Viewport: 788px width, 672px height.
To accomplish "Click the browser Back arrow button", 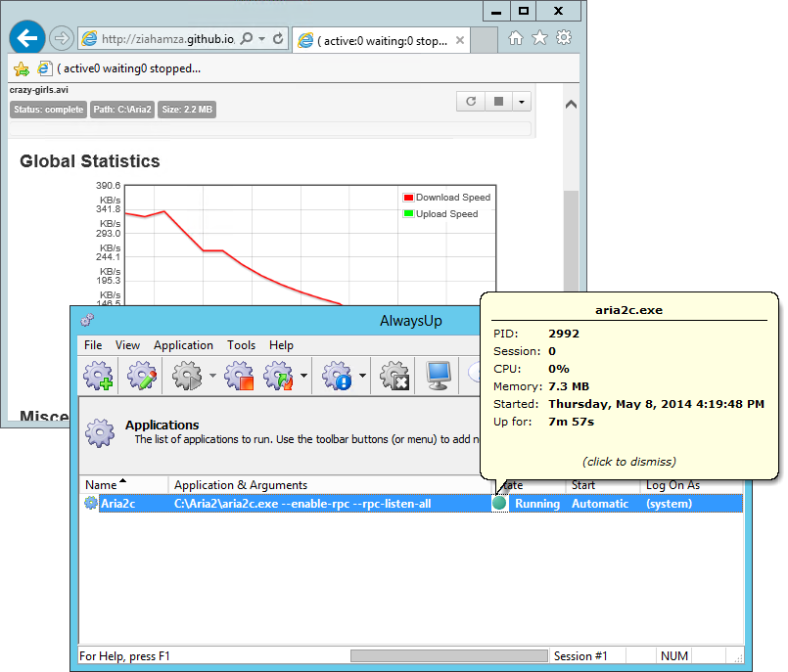I will pyautogui.click(x=27, y=38).
